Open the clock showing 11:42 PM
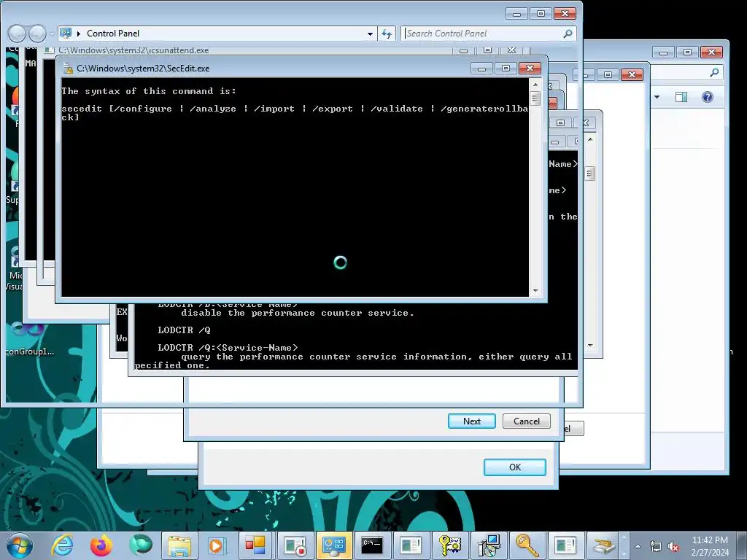Image resolution: width=747 pixels, height=560 pixels. tap(710, 546)
